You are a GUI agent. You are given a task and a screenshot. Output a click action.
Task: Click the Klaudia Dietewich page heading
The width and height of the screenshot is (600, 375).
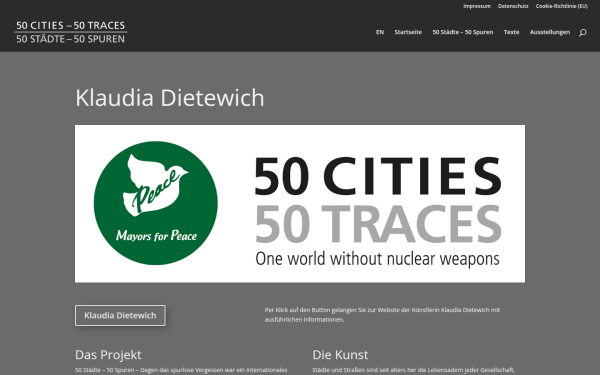(170, 98)
